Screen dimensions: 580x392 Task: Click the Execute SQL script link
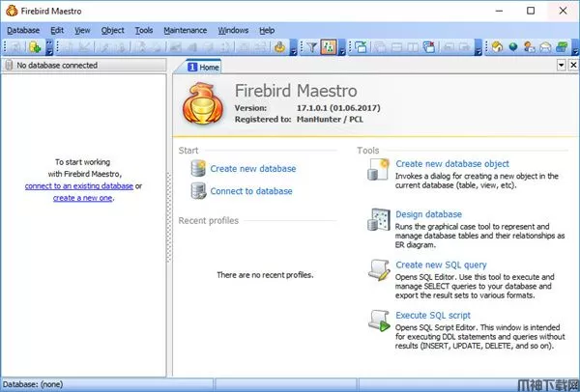coord(433,315)
